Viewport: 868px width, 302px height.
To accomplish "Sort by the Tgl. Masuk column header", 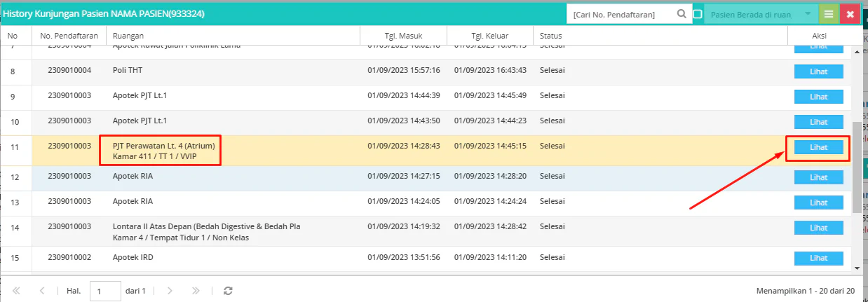I will pos(402,36).
